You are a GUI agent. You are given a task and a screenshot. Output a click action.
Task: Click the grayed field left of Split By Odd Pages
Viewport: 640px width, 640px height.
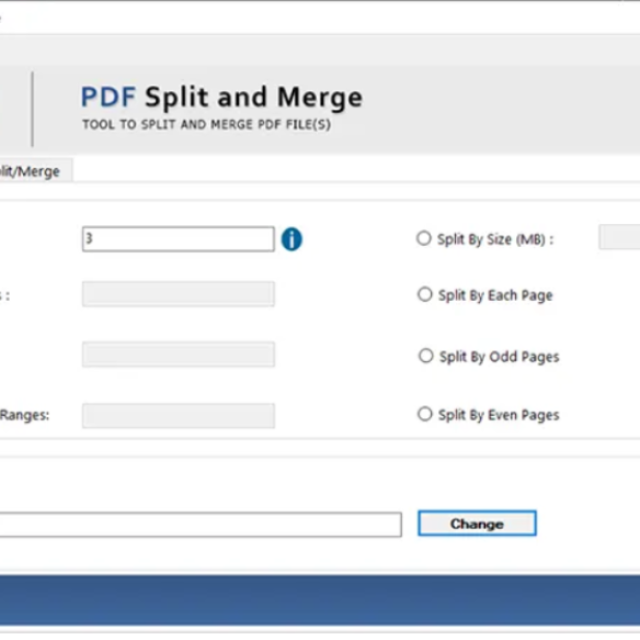[177, 355]
